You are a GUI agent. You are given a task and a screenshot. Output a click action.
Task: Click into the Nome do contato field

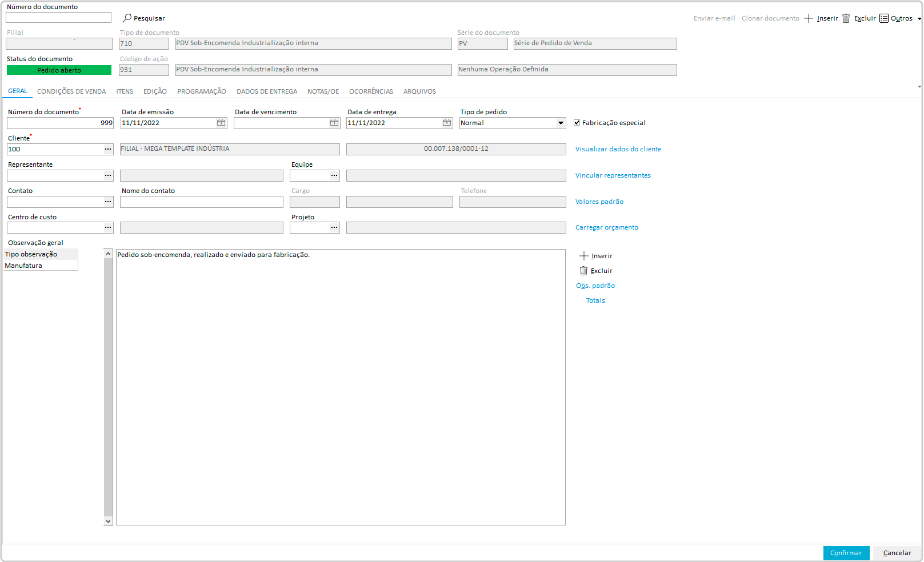(x=201, y=202)
